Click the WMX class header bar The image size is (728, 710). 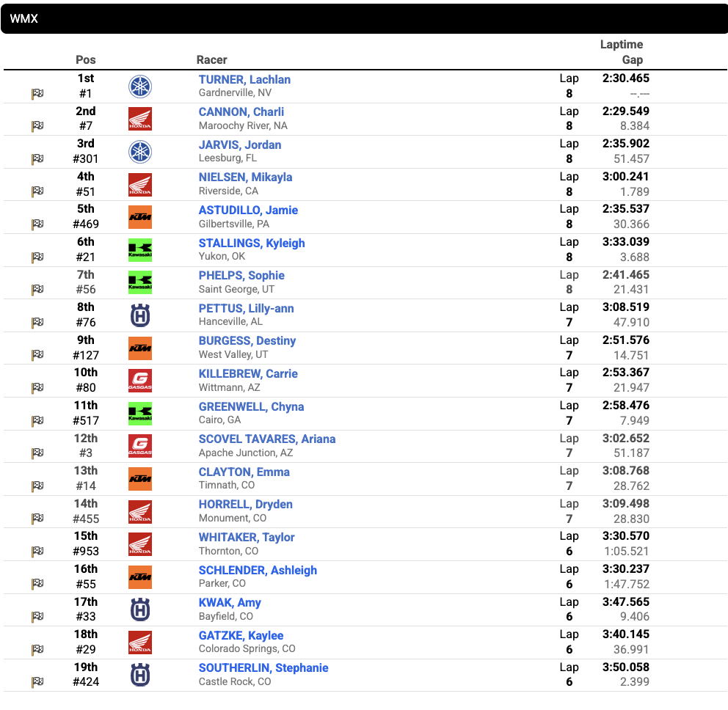364,19
